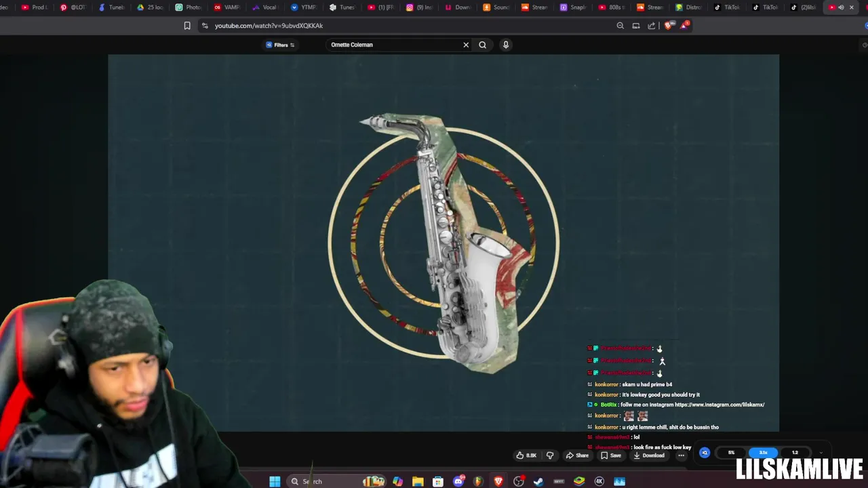The image size is (868, 488).
Task: Clear the Ornette Coleman search text
Action: (466, 45)
